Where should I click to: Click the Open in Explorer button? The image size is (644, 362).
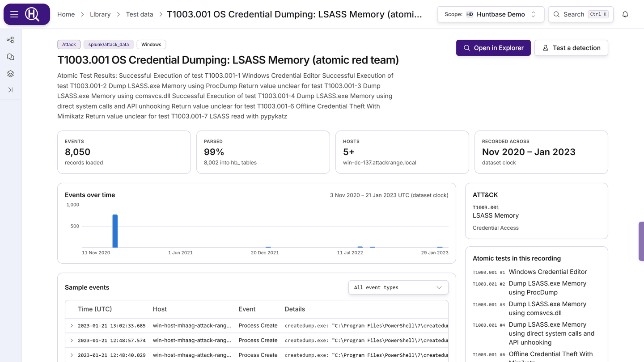click(x=493, y=48)
